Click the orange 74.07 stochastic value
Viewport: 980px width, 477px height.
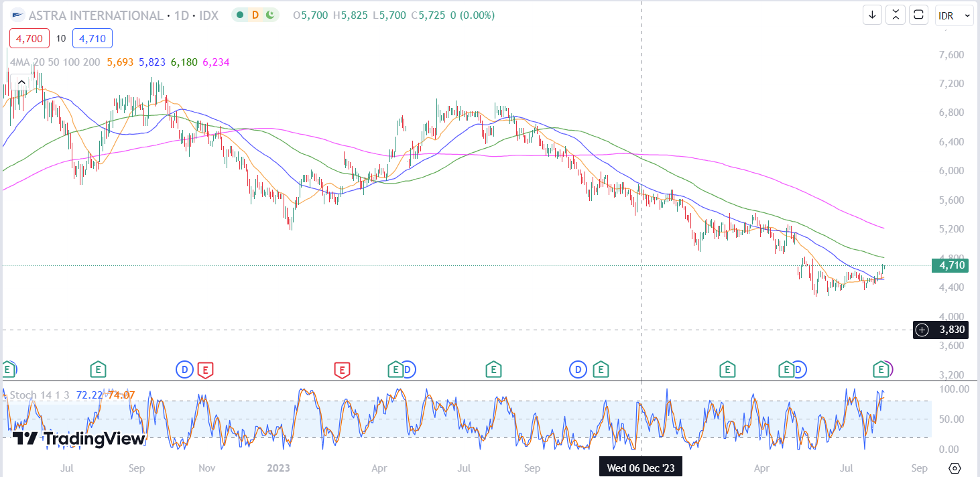(x=121, y=395)
